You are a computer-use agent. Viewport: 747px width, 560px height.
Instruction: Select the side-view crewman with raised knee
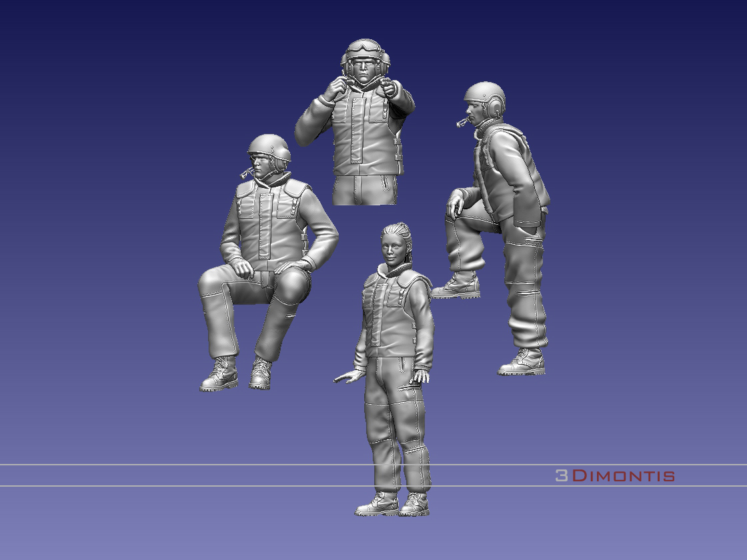pos(492,229)
